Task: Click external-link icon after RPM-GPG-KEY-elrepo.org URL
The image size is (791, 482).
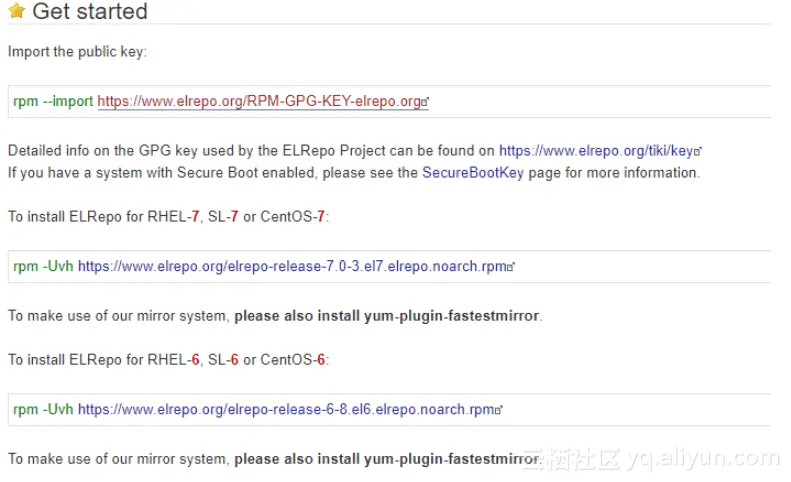Action: click(425, 102)
